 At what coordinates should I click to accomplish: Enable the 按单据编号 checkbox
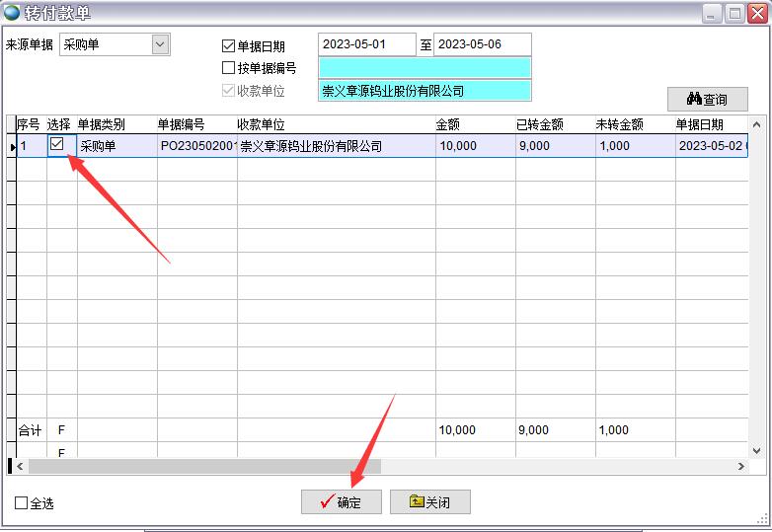(x=229, y=68)
